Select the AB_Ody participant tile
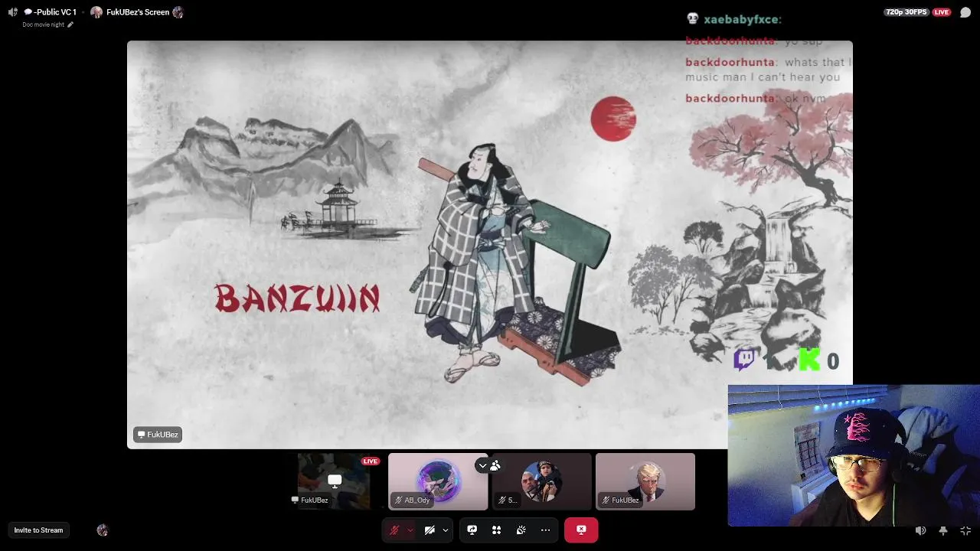980x551 pixels. pos(438,481)
